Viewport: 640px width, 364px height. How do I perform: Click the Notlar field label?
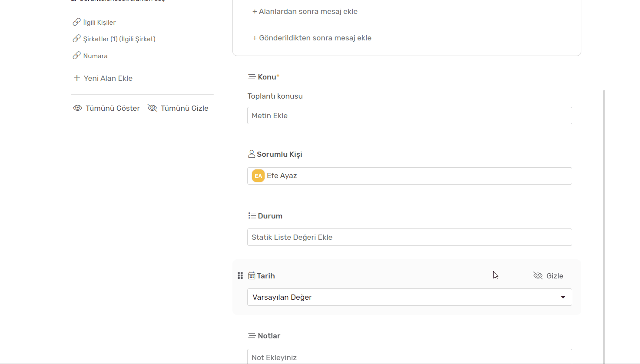click(269, 336)
